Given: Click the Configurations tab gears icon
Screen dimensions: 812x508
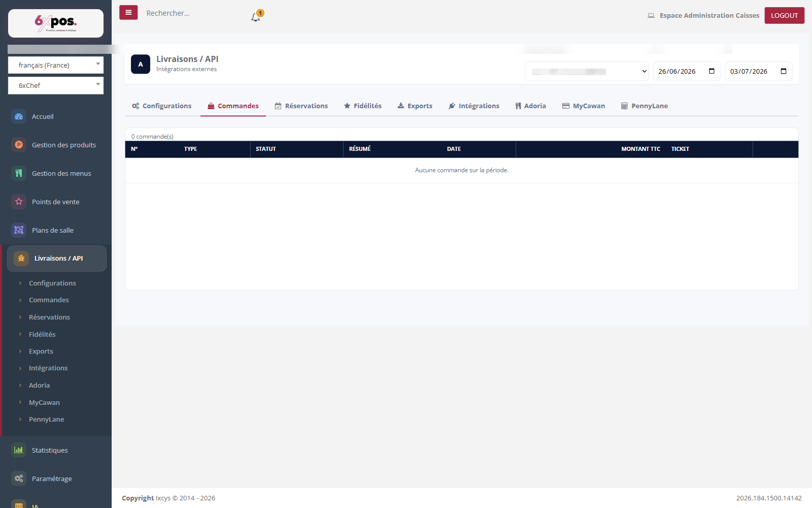Looking at the screenshot, I should pyautogui.click(x=136, y=106).
